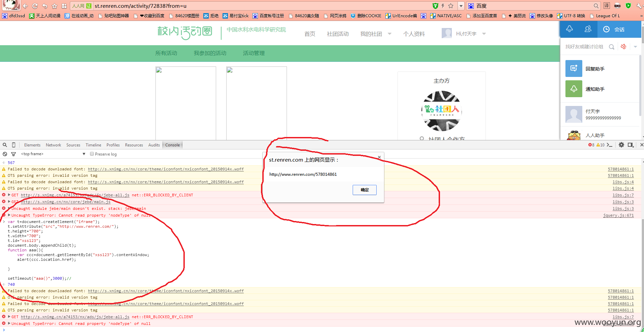This screenshot has height=332, width=644.
Task: Switch to the Timeline panel
Action: tap(93, 145)
